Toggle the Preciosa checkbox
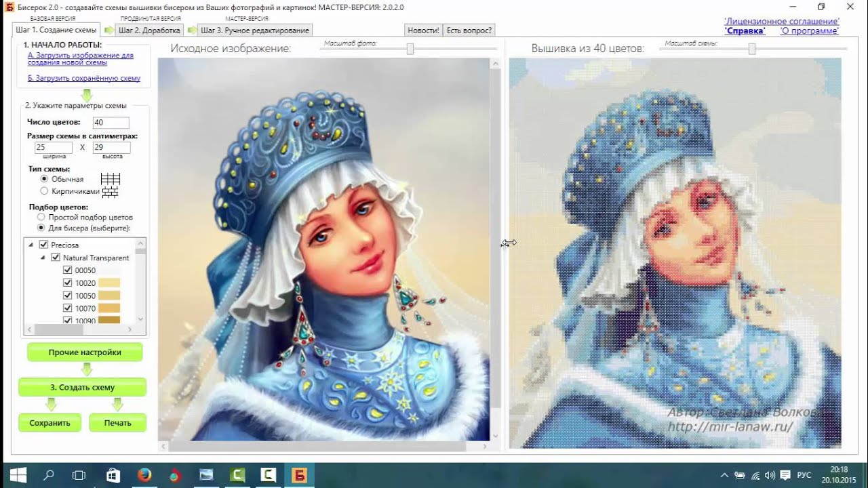Image resolution: width=868 pixels, height=488 pixels. tap(43, 245)
